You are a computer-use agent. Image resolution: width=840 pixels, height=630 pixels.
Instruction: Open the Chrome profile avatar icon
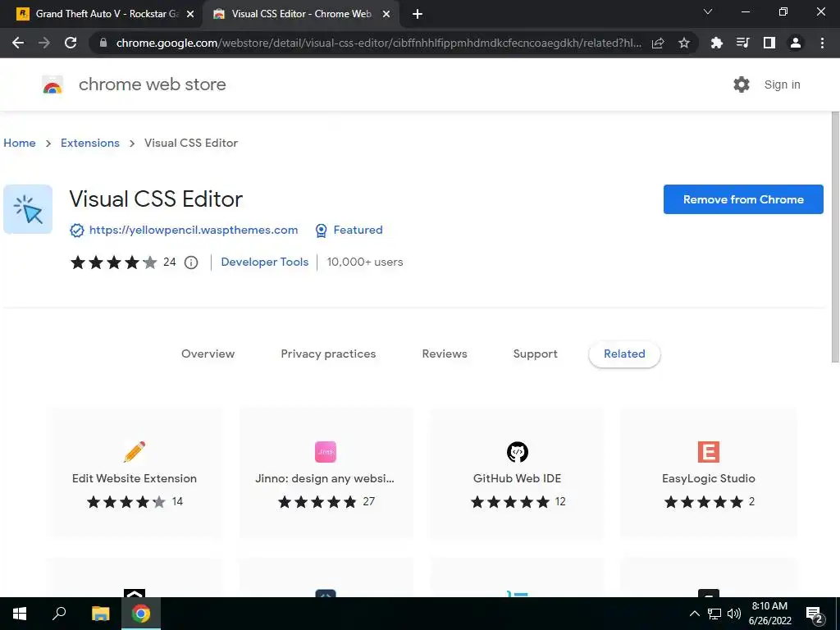pyautogui.click(x=796, y=43)
